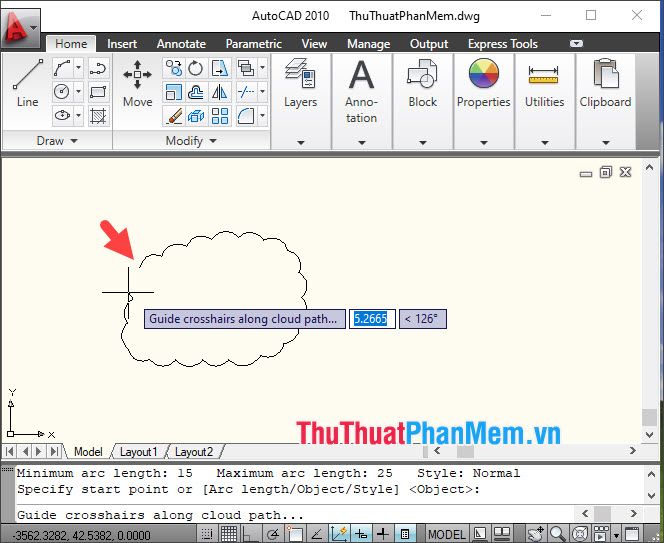The width and height of the screenshot is (664, 543).
Task: Click the Zoom magnifier in status bar
Action: (558, 534)
